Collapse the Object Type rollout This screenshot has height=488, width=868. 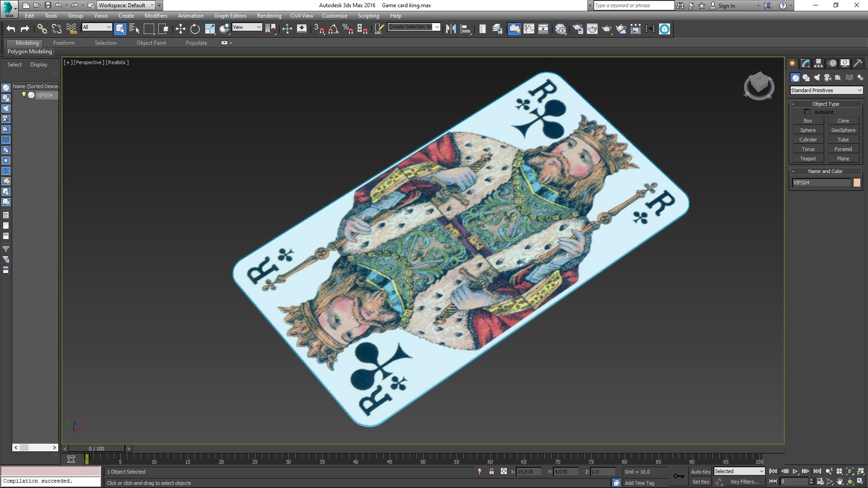(x=826, y=104)
